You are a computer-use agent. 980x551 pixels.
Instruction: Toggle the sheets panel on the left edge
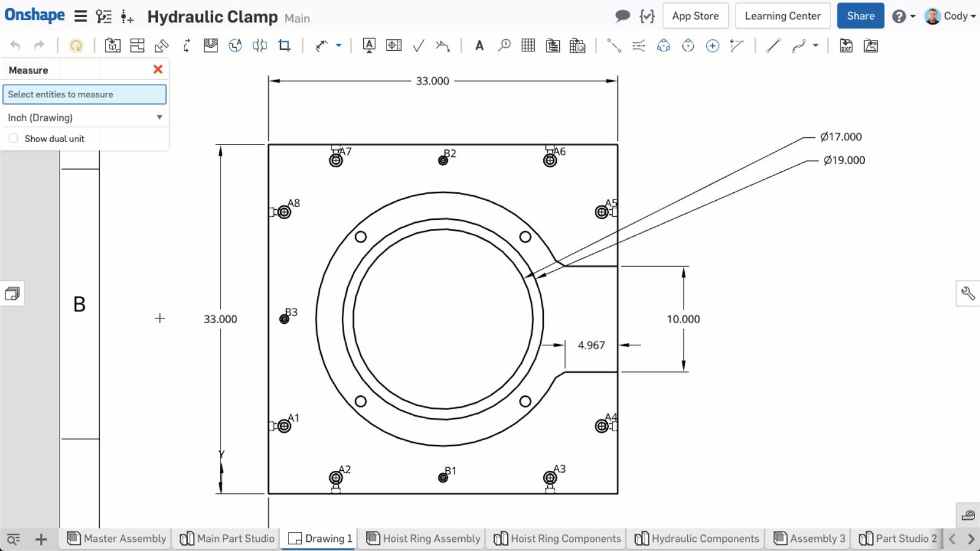(x=12, y=293)
